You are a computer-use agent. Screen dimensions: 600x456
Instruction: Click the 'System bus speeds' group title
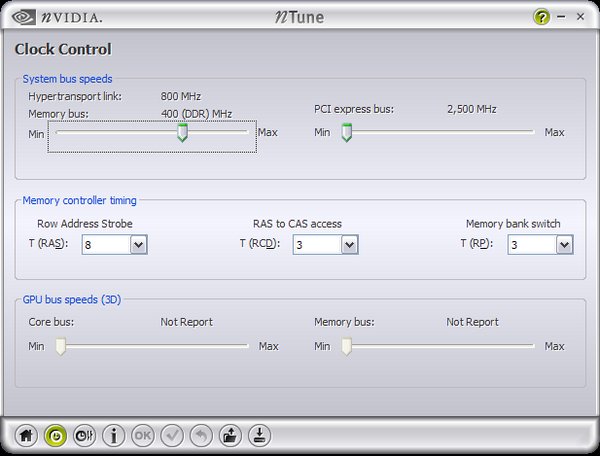67,79
